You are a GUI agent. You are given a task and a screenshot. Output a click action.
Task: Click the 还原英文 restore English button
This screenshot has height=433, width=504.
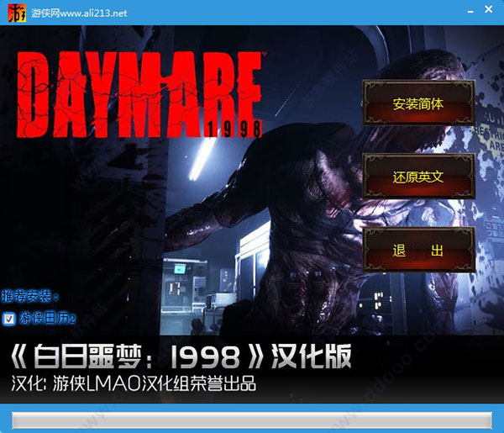point(418,177)
